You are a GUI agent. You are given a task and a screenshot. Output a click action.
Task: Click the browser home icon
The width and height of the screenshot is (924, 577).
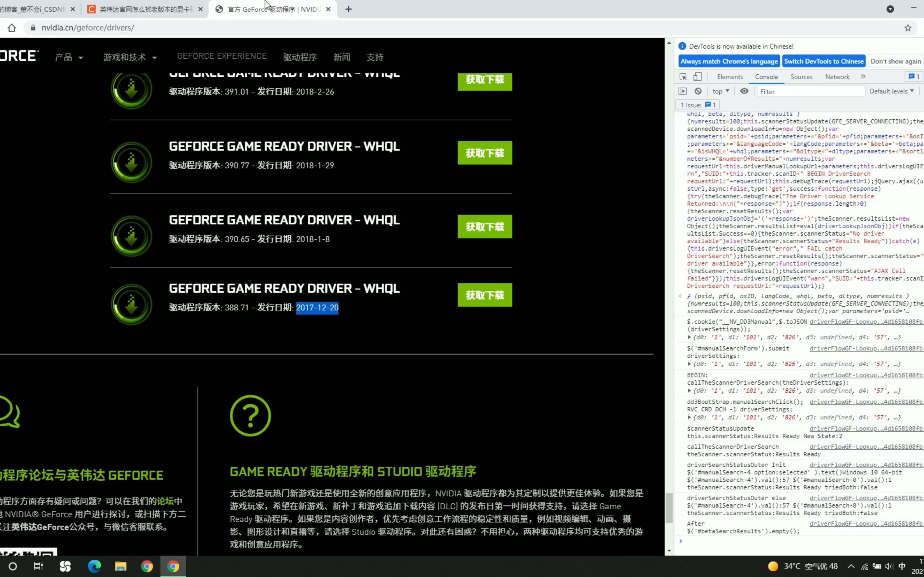12,28
